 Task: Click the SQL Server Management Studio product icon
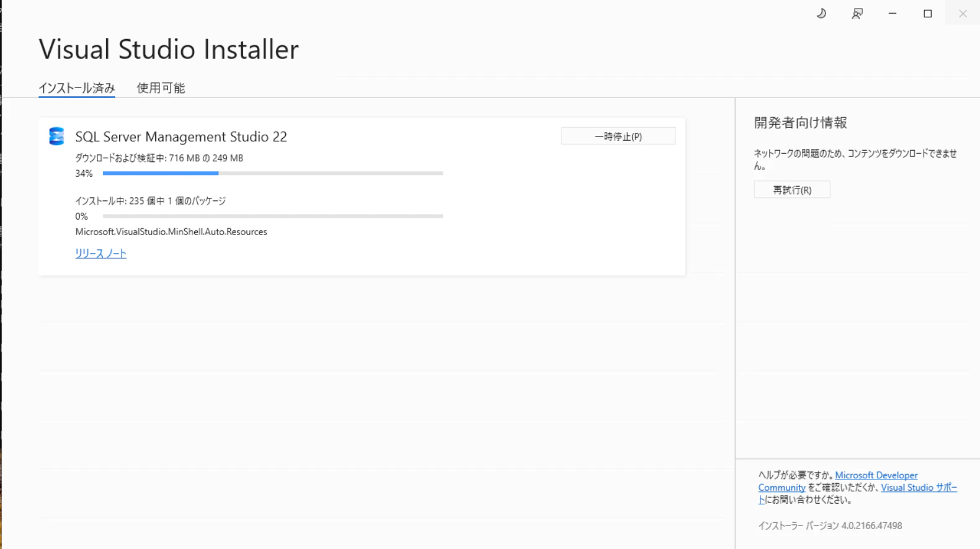point(56,136)
